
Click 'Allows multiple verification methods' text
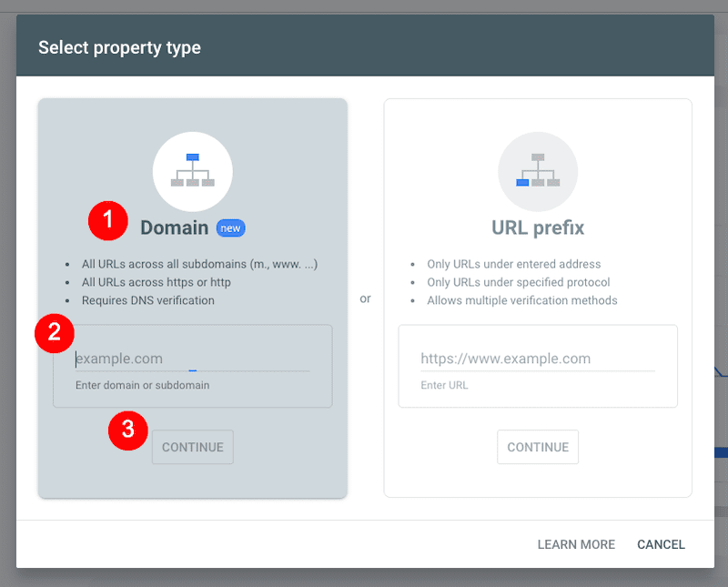tap(522, 300)
